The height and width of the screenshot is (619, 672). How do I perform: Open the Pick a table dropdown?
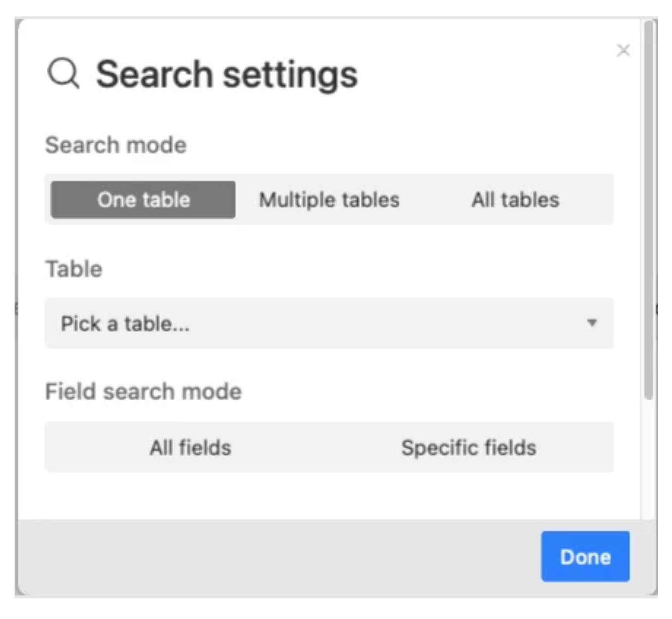pos(329,323)
